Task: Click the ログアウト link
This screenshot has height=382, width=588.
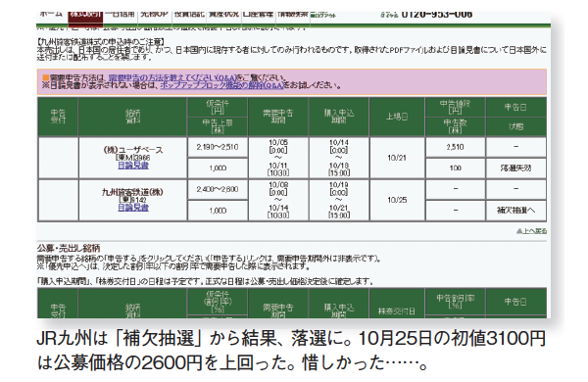Action: point(323,16)
